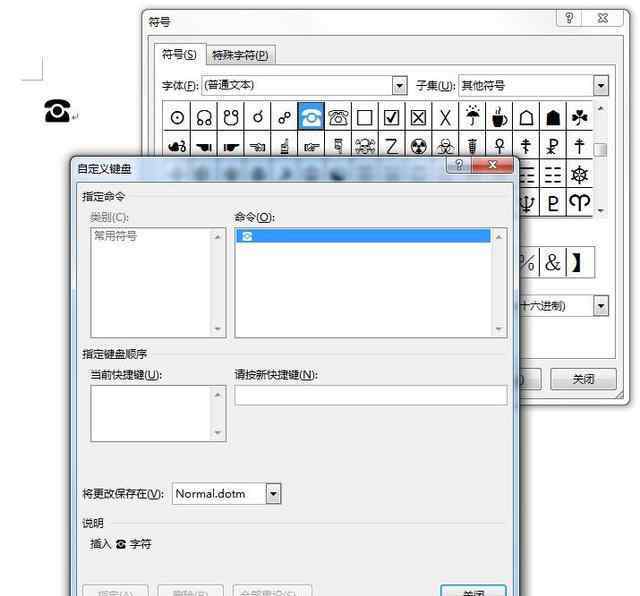Click the skull and crossbones symbol
Screen dimensions: 640x596
coord(365,147)
